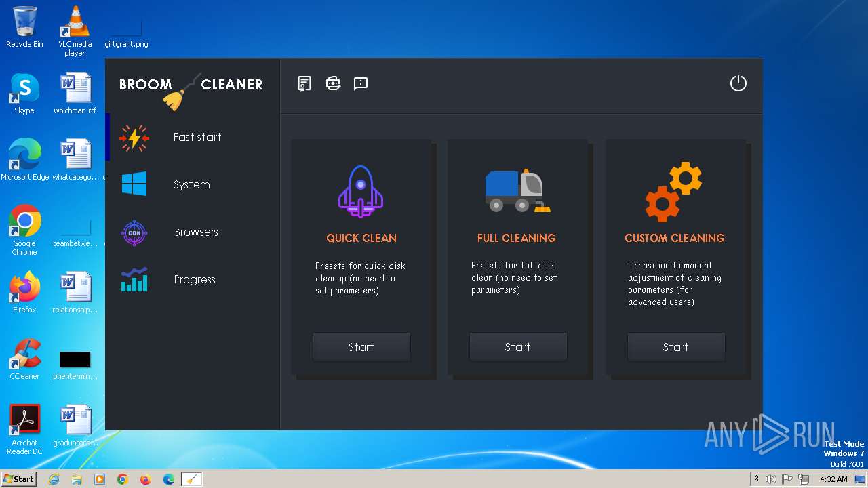
Task: Select the giftgrant.png file on desktop
Action: [x=126, y=31]
